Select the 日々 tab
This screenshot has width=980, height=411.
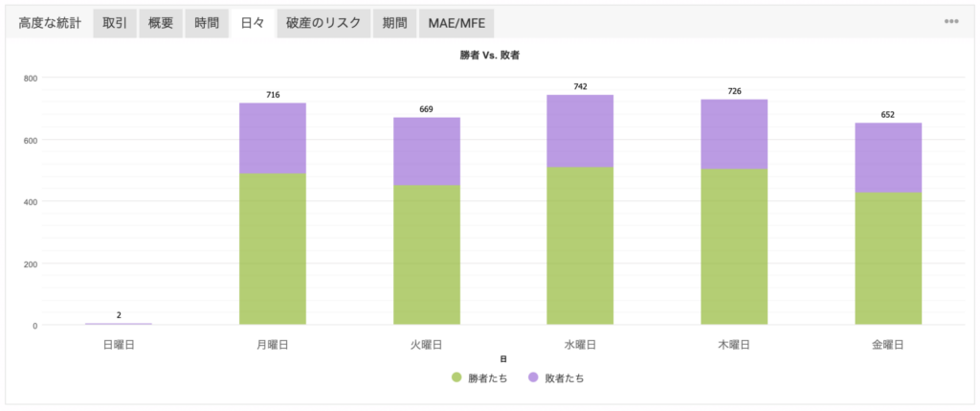click(253, 23)
